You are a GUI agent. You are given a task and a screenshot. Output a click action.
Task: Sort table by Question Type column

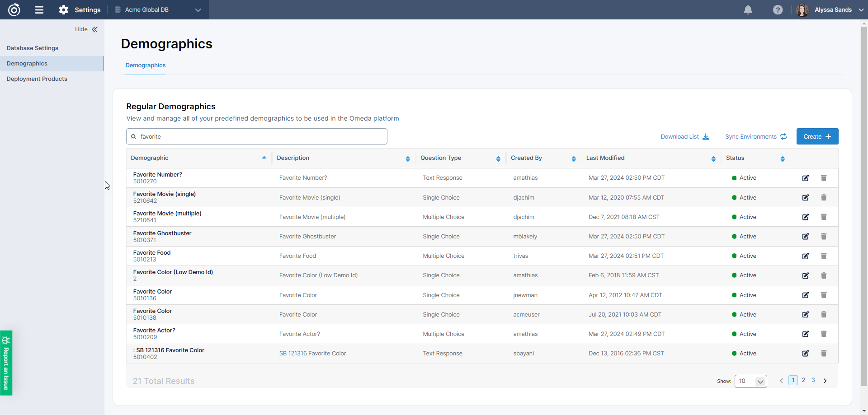click(498, 159)
